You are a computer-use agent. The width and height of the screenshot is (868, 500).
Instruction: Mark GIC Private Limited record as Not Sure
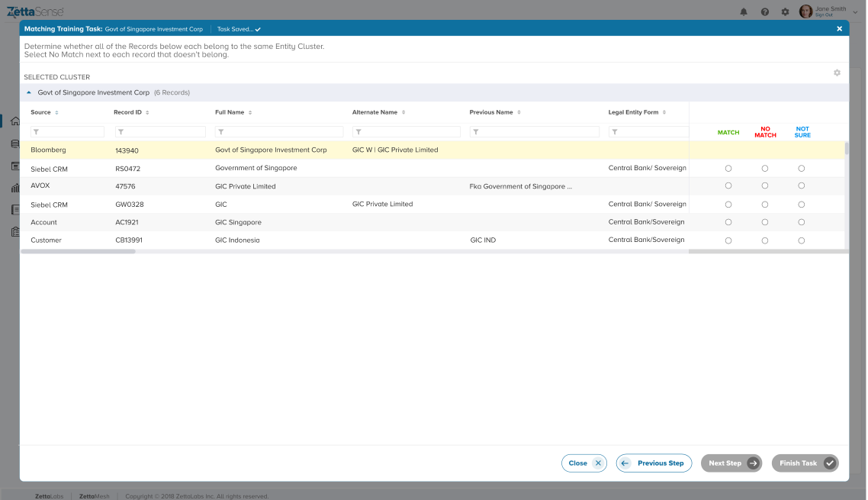coord(802,185)
